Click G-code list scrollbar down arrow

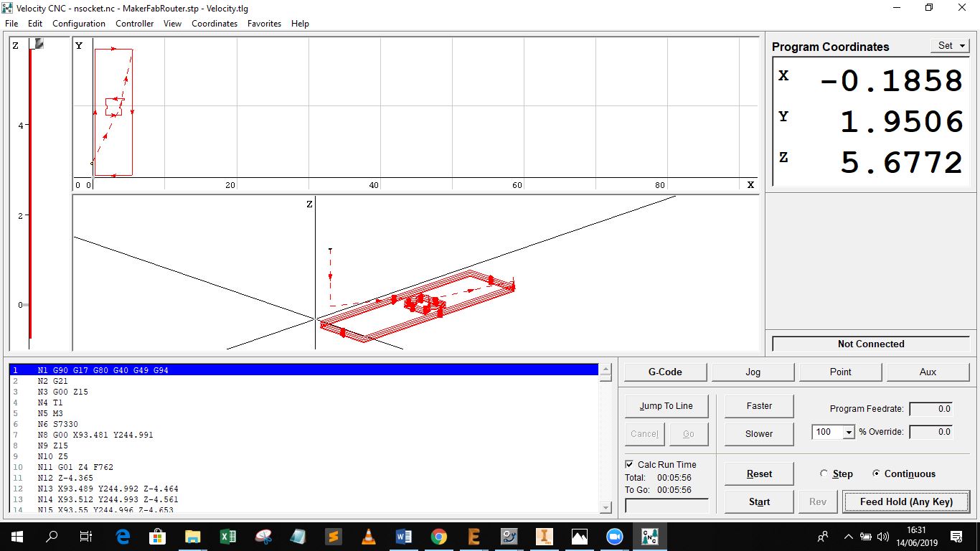click(606, 508)
